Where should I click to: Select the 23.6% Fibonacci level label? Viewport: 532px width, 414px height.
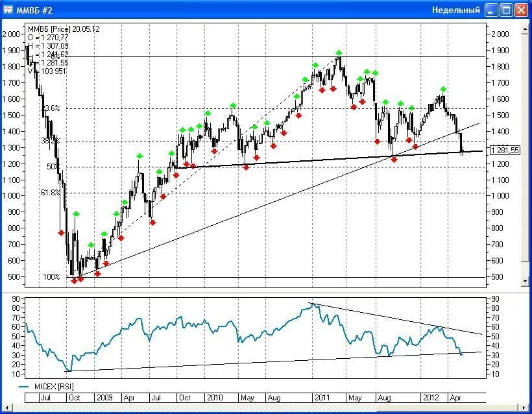(51, 108)
